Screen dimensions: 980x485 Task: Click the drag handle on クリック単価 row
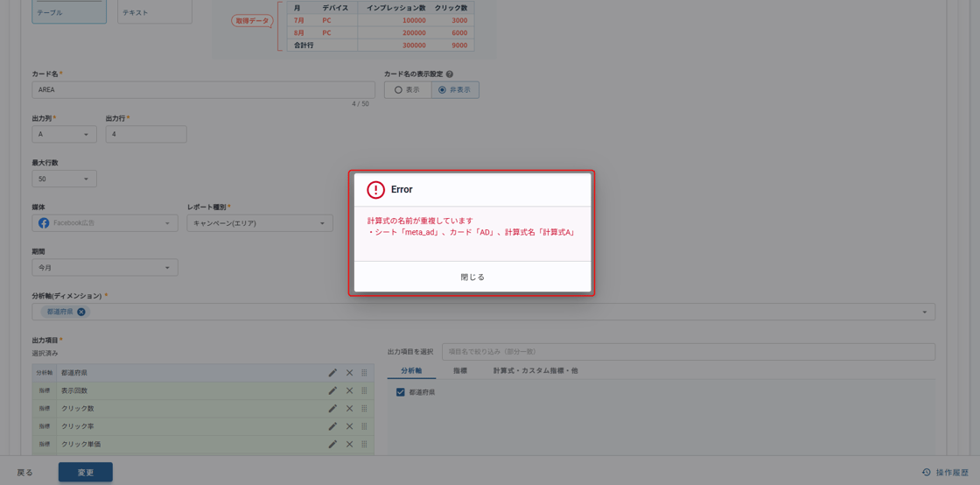point(364,444)
